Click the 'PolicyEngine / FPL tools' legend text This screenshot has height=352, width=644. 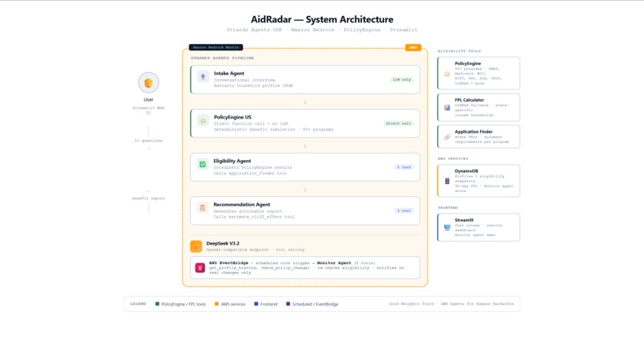pyautogui.click(x=184, y=304)
